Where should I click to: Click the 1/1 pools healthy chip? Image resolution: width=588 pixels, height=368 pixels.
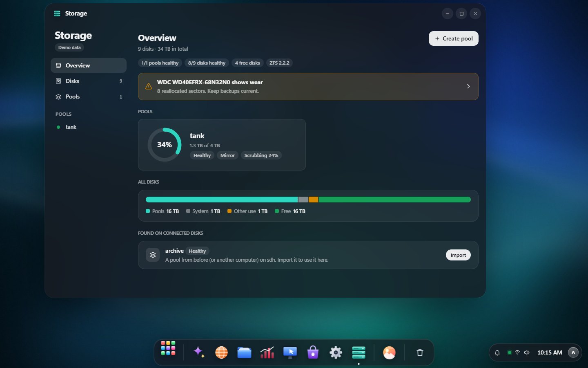[160, 63]
